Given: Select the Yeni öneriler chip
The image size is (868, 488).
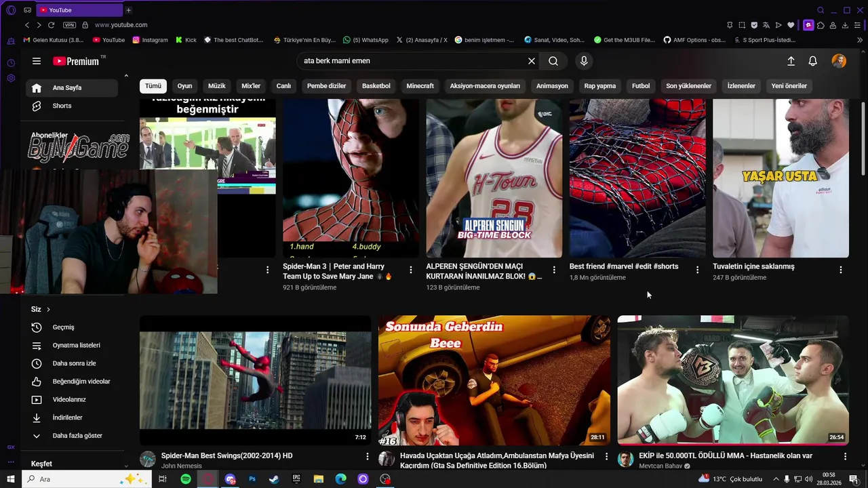Looking at the screenshot, I should (x=789, y=86).
